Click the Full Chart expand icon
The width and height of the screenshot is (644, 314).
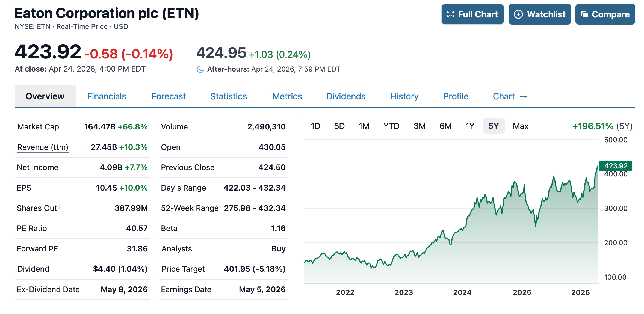tap(450, 14)
